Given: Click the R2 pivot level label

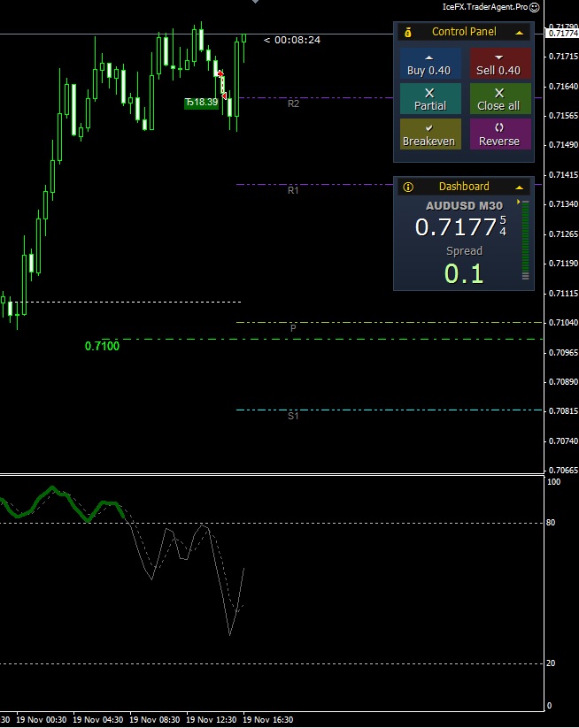Looking at the screenshot, I should click(x=293, y=103).
